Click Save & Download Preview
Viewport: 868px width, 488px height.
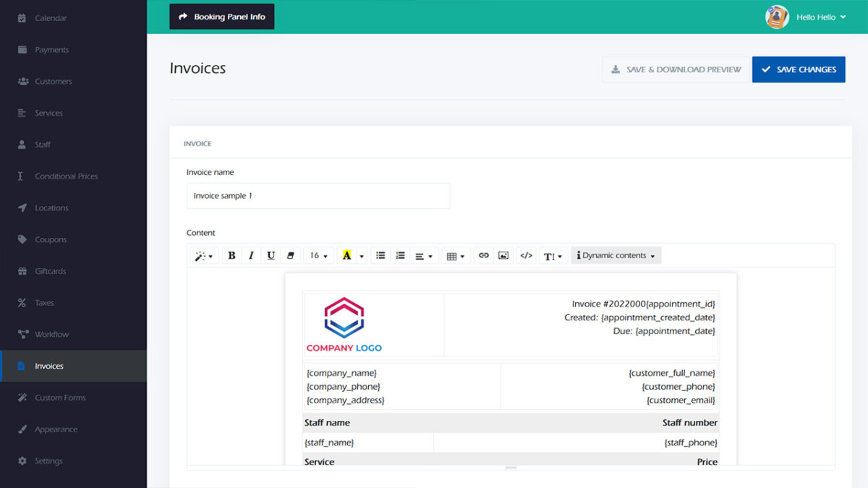[x=676, y=69]
